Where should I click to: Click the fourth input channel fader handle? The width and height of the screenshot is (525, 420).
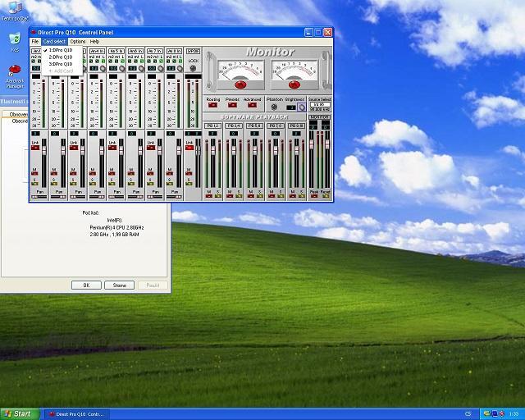[102, 150]
